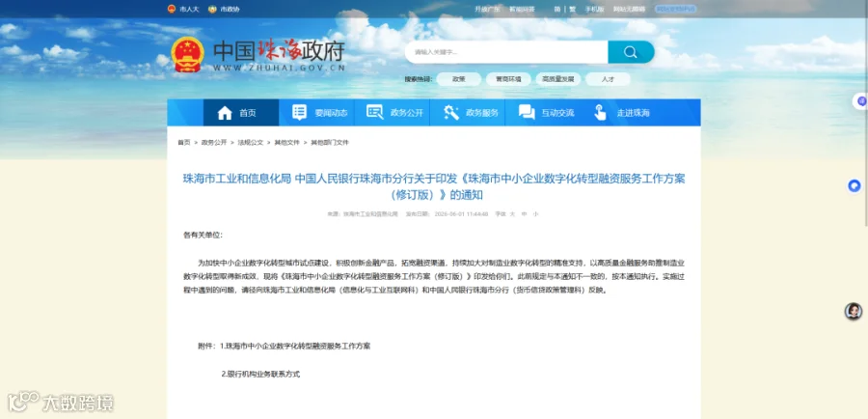Open the 政务服务 navigation tab
Image resolution: width=868 pixels, height=419 pixels.
click(467, 113)
